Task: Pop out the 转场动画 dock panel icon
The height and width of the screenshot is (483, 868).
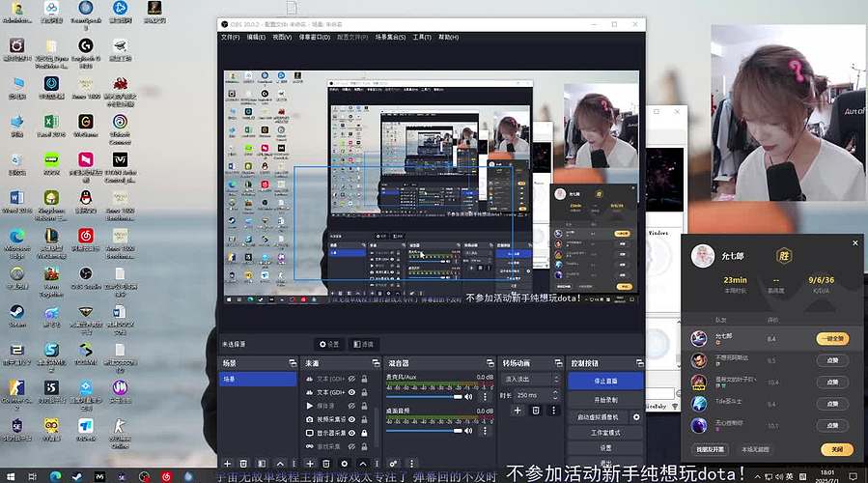Action: pos(559,363)
